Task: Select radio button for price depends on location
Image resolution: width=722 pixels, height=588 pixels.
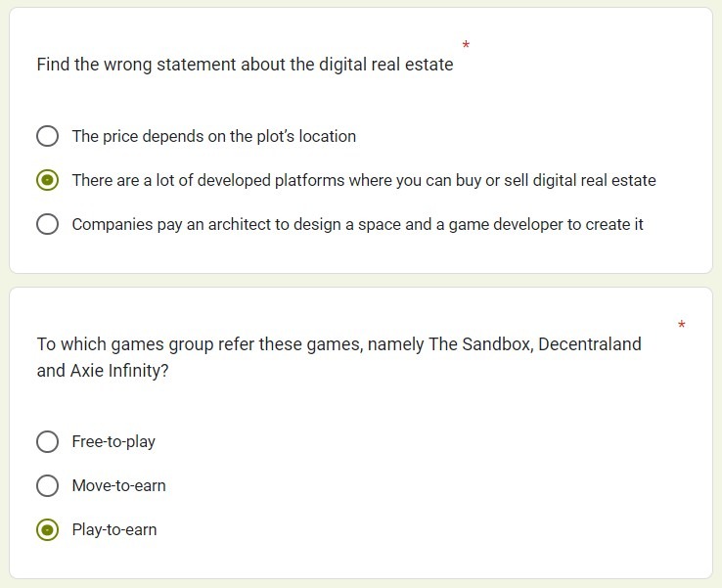Action: point(47,136)
